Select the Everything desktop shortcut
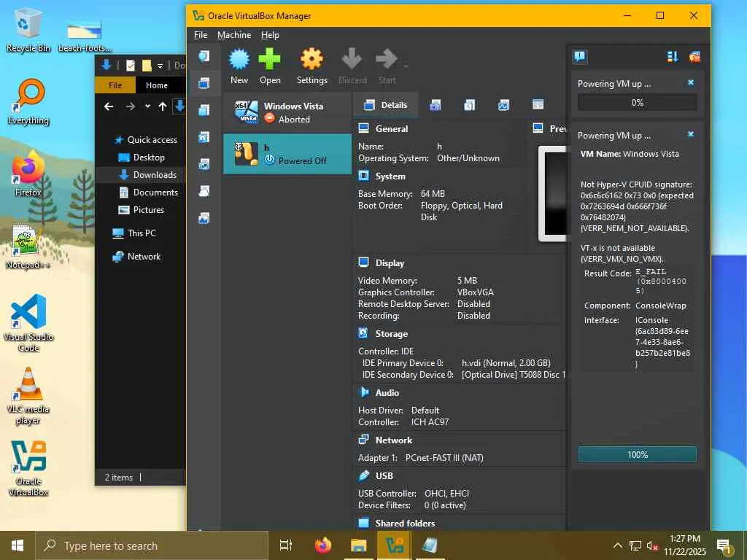The width and height of the screenshot is (747, 560). coord(28,102)
